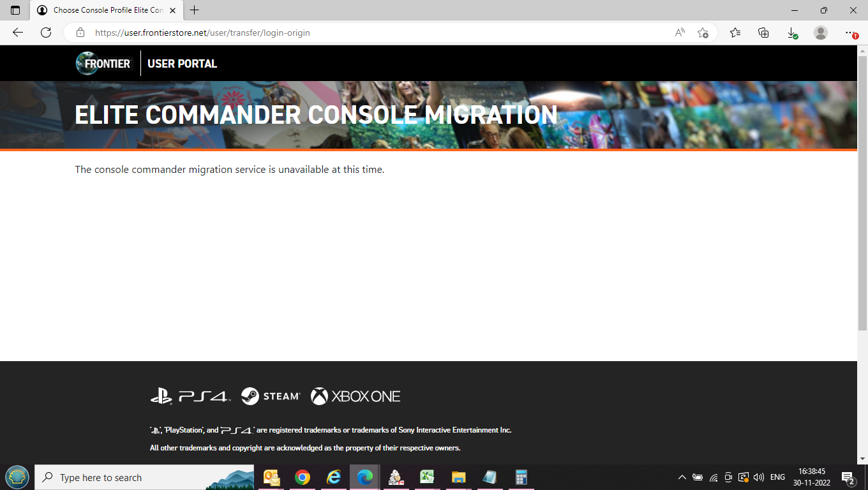Viewport: 868px width, 490px height.
Task: Open the USER PORTAL link
Action: [182, 64]
